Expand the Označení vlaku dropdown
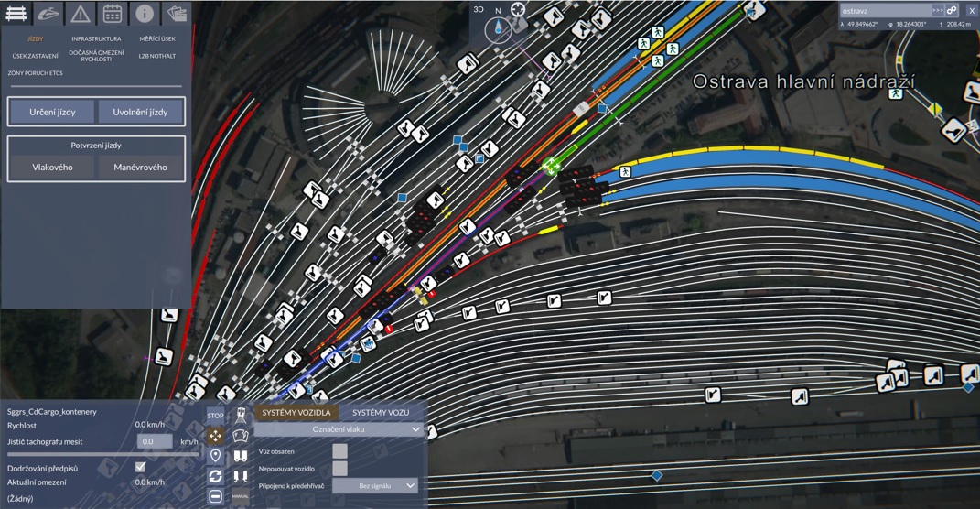This screenshot has height=509, width=980. click(x=339, y=429)
